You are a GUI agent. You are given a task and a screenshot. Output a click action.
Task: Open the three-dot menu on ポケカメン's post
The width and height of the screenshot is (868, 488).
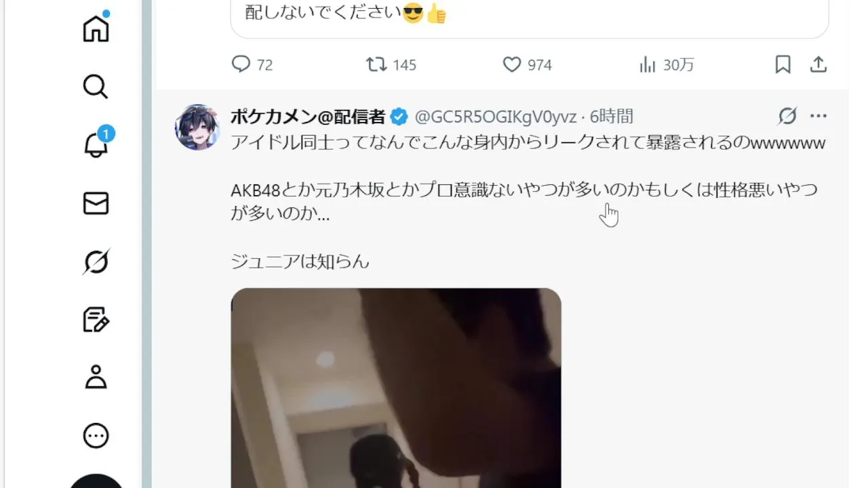[x=818, y=117]
